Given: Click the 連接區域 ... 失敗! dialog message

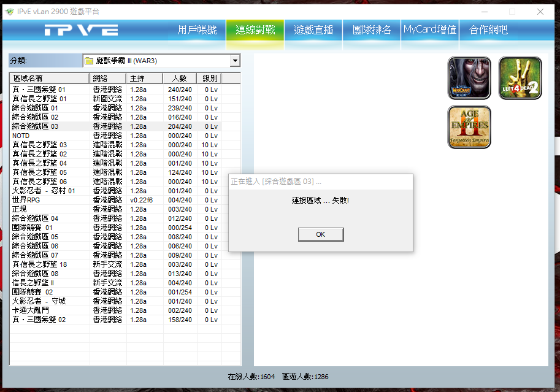Looking at the screenshot, I should tap(320, 201).
